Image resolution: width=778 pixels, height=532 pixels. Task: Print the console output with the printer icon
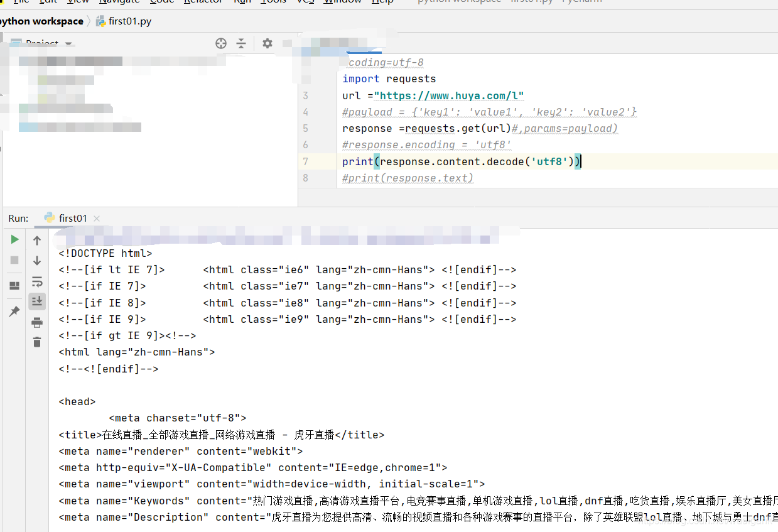37,323
